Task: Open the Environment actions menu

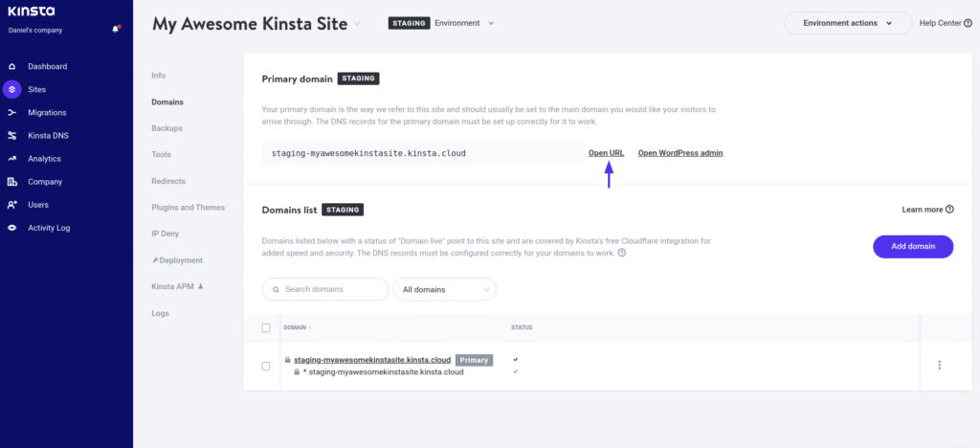Action: click(848, 23)
